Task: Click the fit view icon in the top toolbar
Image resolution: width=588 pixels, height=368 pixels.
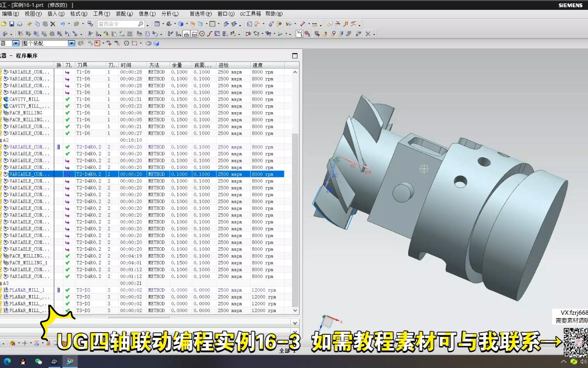Action: 157,24
